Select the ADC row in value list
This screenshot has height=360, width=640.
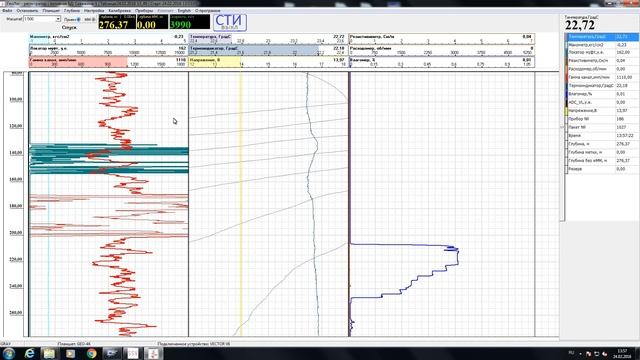602,102
